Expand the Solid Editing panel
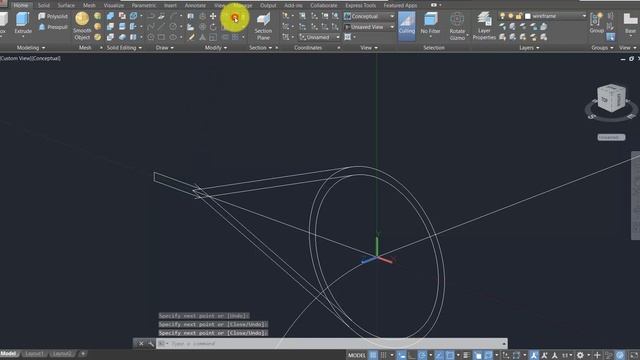Viewport: 640px width, 360px height. tap(124, 48)
